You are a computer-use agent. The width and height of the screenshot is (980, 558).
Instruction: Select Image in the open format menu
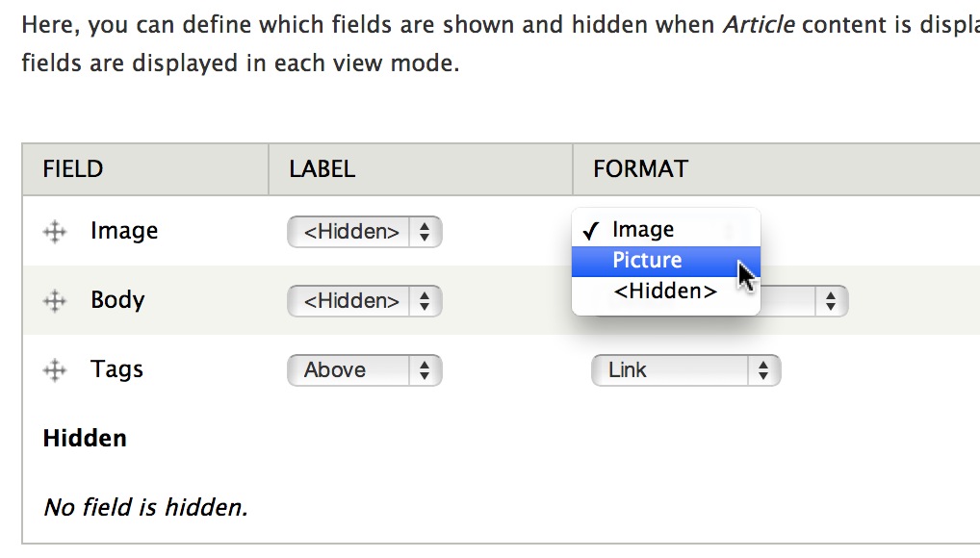(640, 230)
